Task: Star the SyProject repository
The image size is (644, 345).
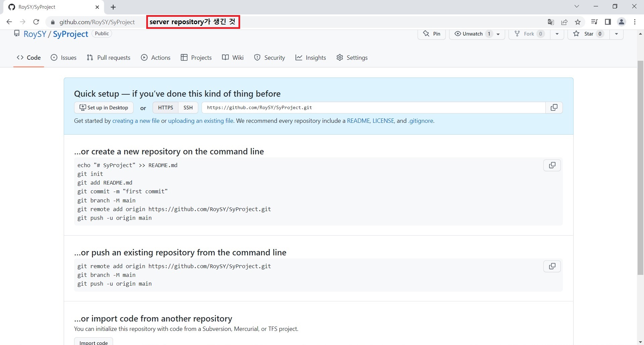Action: click(589, 34)
